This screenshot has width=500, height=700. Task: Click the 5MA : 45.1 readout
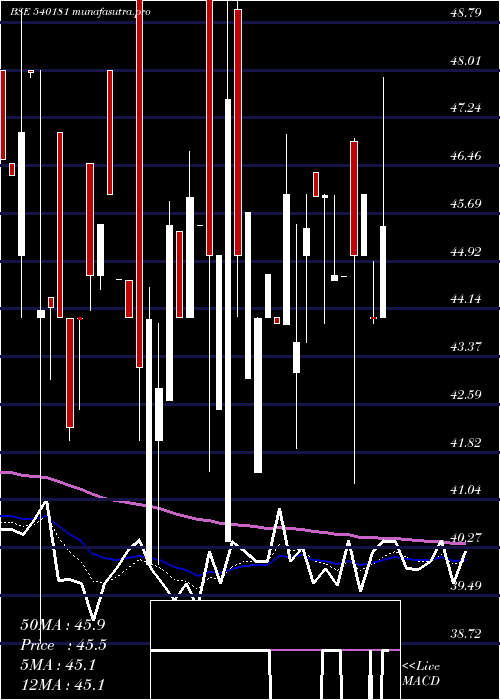[58, 665]
